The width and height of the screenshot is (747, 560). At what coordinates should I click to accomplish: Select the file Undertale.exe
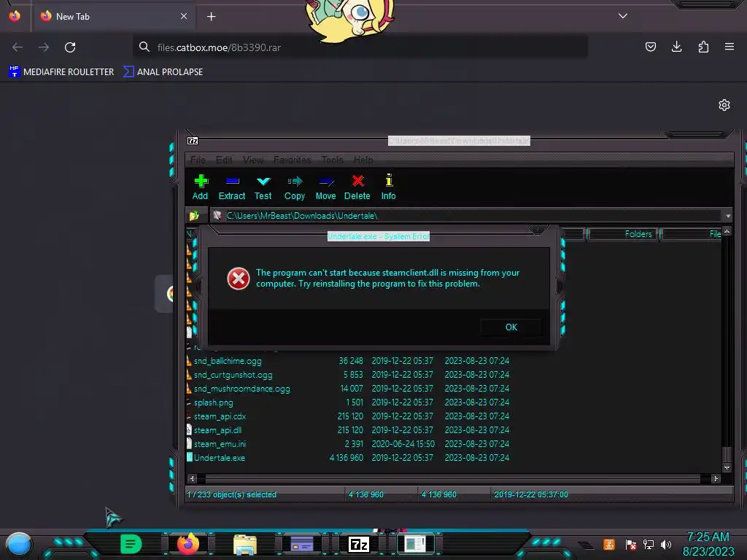(220, 458)
